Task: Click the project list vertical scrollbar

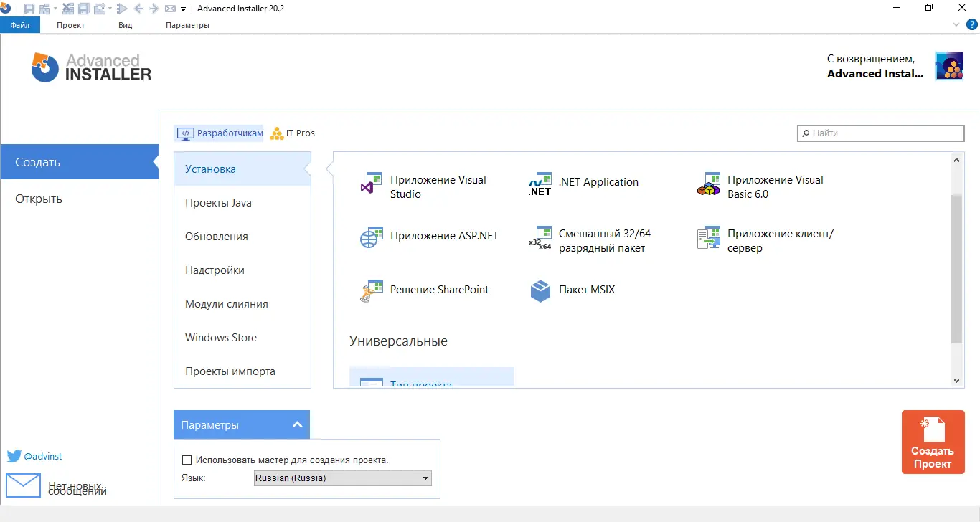Action: 956,268
